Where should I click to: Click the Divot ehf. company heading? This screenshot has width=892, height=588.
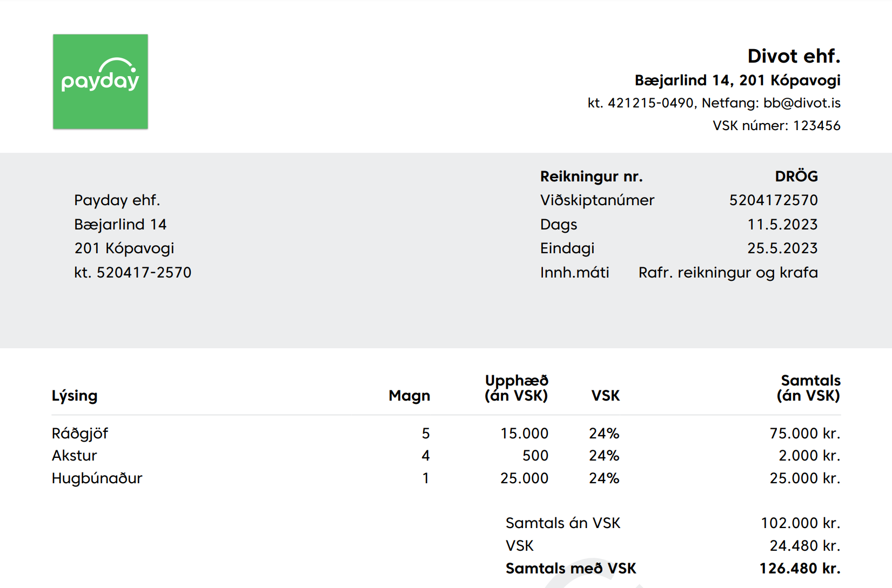(793, 56)
